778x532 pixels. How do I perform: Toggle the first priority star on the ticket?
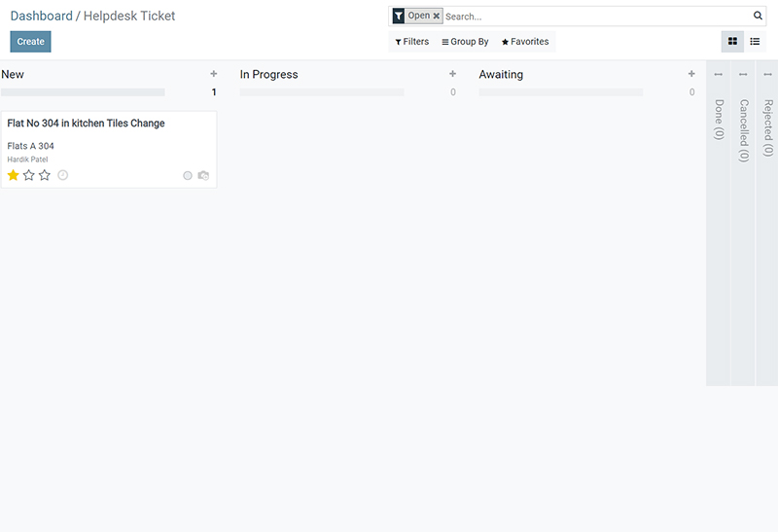pos(13,175)
